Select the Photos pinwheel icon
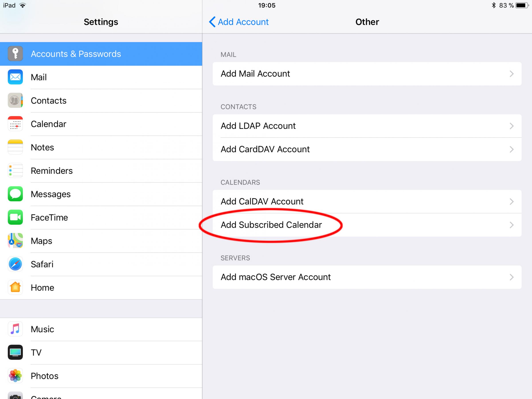532x399 pixels. point(15,376)
